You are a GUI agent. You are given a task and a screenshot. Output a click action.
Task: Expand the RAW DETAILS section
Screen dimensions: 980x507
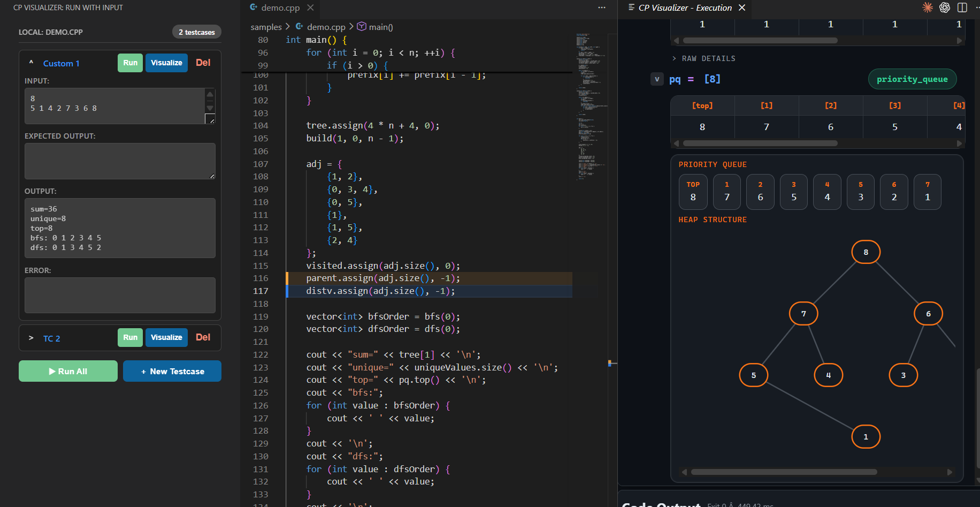(x=703, y=58)
